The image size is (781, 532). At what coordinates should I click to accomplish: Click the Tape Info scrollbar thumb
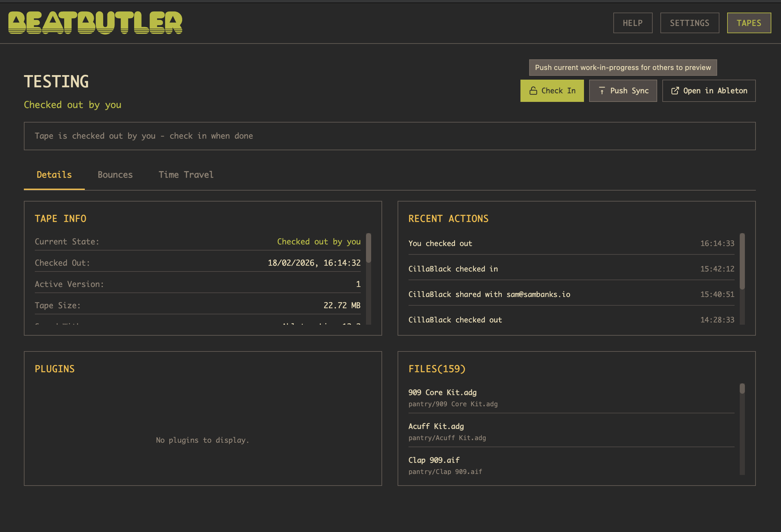[x=368, y=248]
